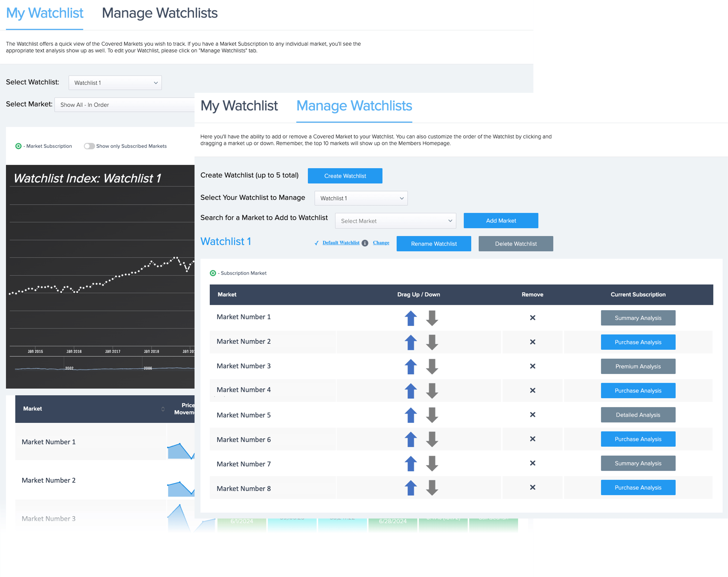Click the Create Watchlist button
728x577 pixels.
pyautogui.click(x=345, y=176)
